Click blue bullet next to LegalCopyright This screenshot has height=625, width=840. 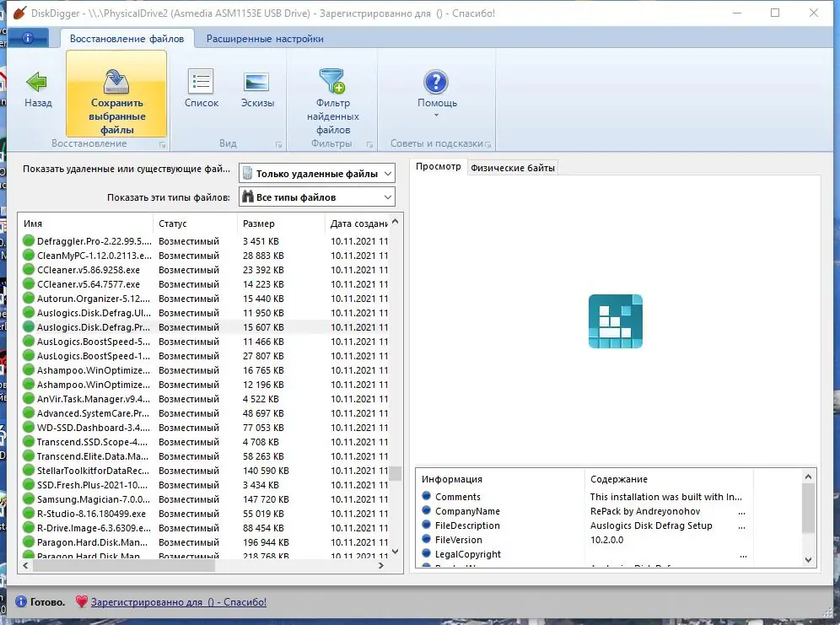pos(427,553)
